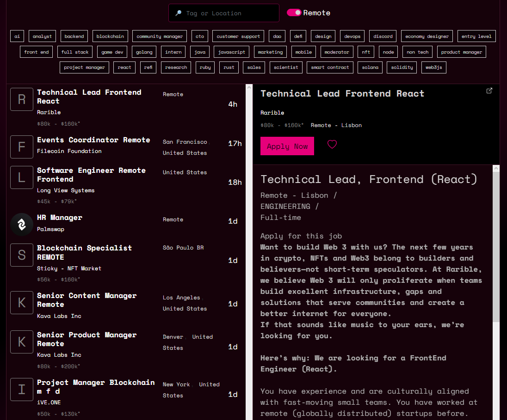Select the javascript tag
The image size is (507, 420).
click(x=231, y=52)
